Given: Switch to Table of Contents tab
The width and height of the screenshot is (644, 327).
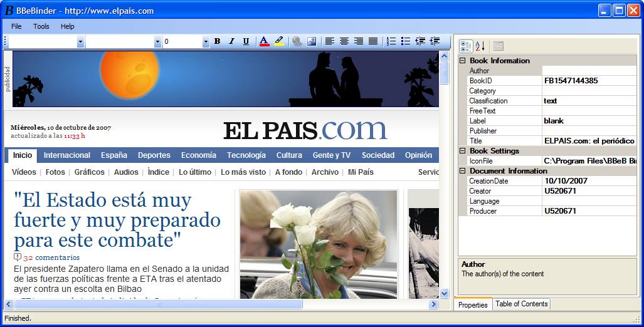Looking at the screenshot, I should (x=522, y=304).
